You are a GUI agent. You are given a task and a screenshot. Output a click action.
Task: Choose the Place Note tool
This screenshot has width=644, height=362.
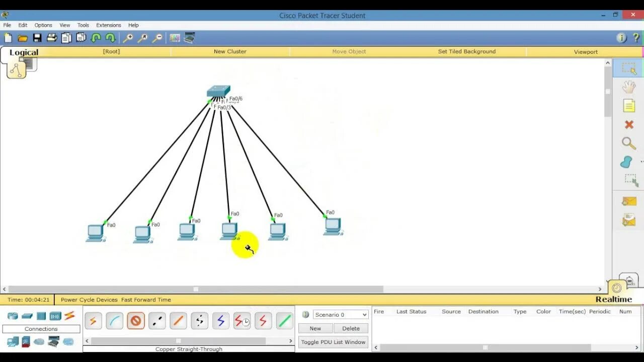[629, 106]
